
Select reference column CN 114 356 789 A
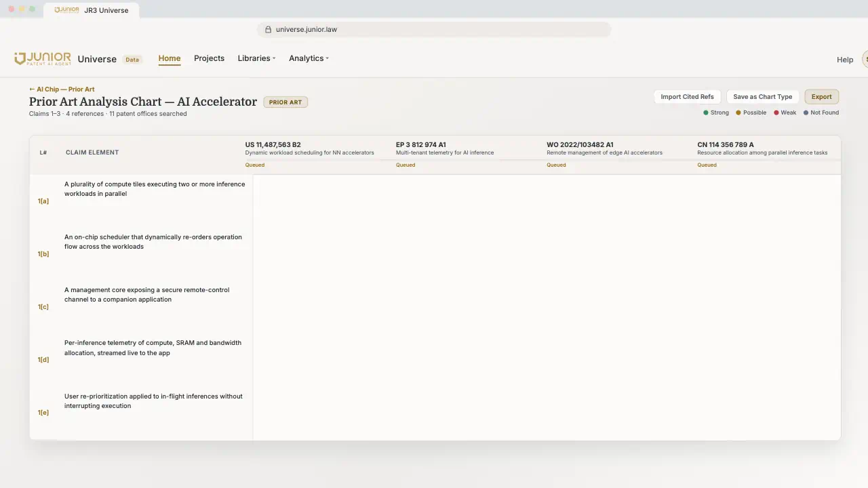click(726, 145)
